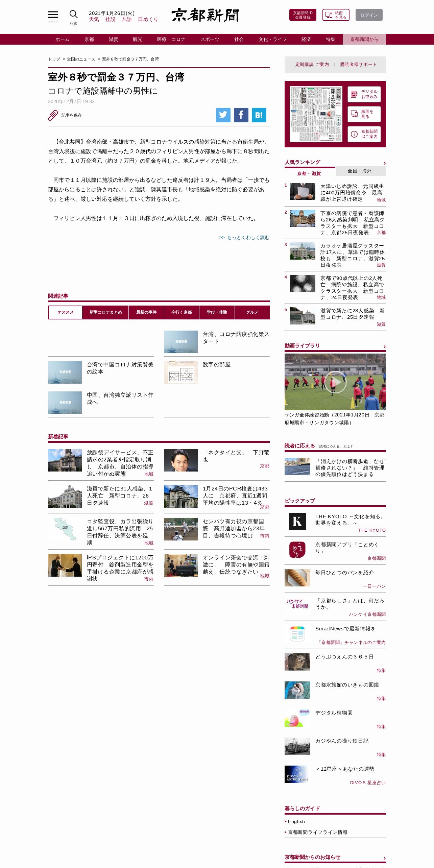Bookmark article on Hatena B!
Viewport: 434px width, 868px height.
coord(259,115)
